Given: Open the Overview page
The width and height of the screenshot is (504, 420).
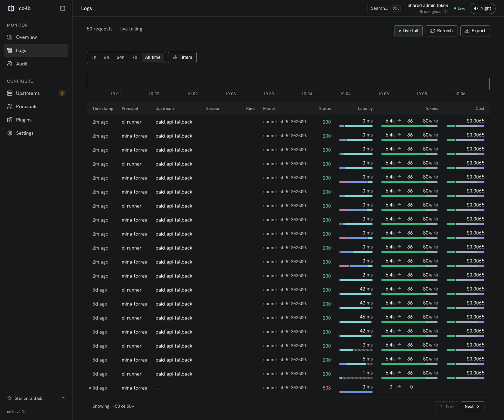Looking at the screenshot, I should (36, 37).
